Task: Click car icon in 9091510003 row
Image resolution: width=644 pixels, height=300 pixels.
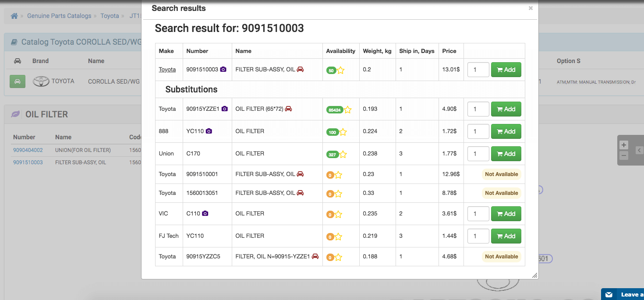Action: pos(300,69)
